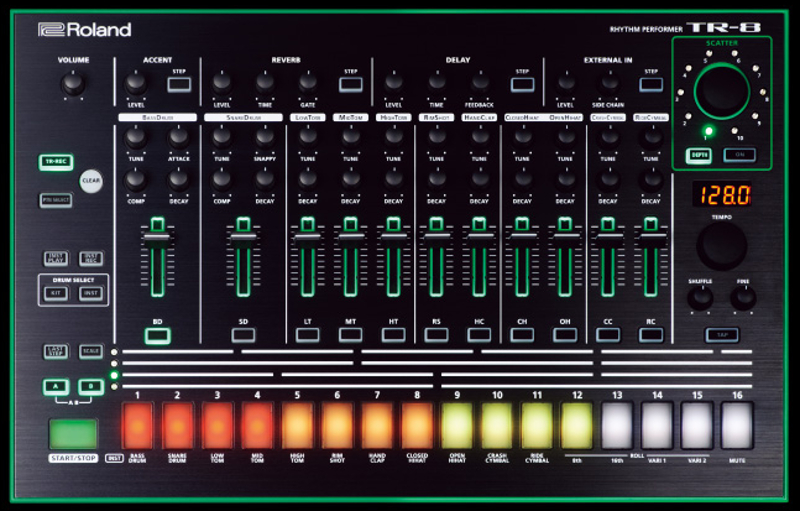This screenshot has width=800, height=511.
Task: Choose the KIT drum select button
Action: click(56, 293)
